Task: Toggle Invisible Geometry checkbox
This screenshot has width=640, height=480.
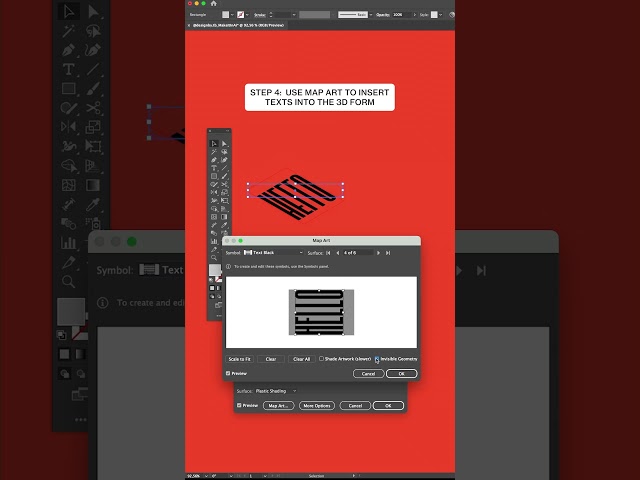Action: [x=377, y=359]
